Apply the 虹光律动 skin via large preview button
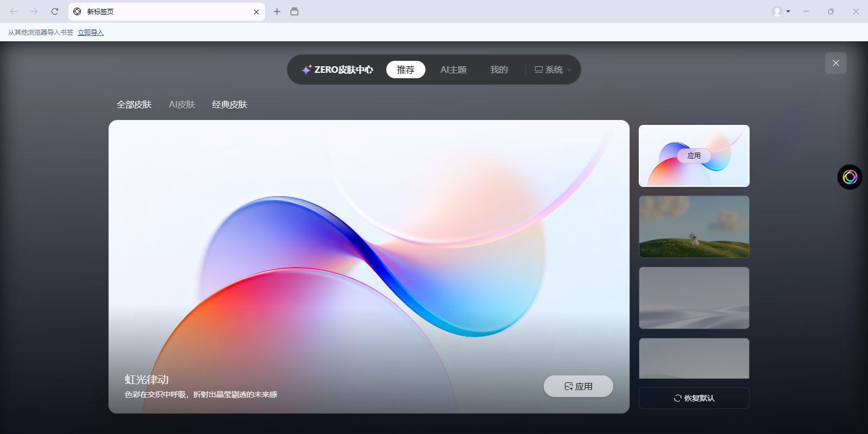The width and height of the screenshot is (868, 434). pos(578,386)
